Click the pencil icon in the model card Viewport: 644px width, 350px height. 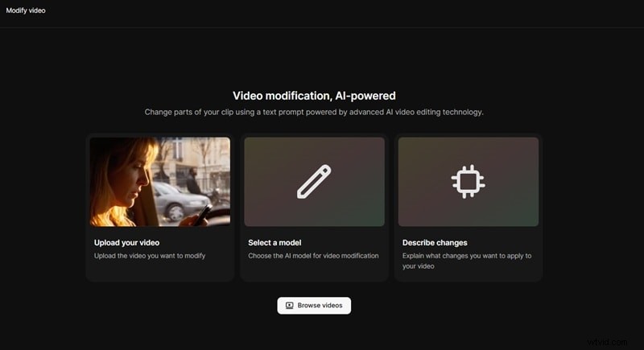(x=314, y=181)
